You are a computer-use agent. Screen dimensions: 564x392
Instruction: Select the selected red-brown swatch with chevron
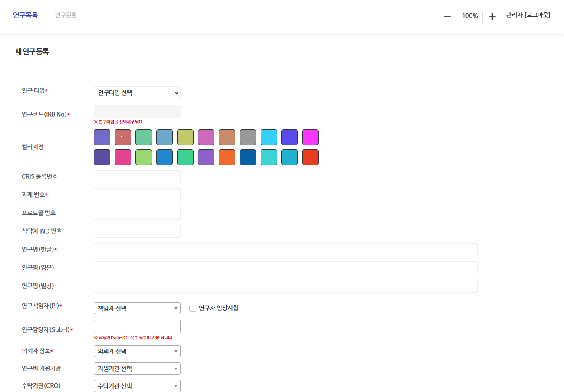123,137
